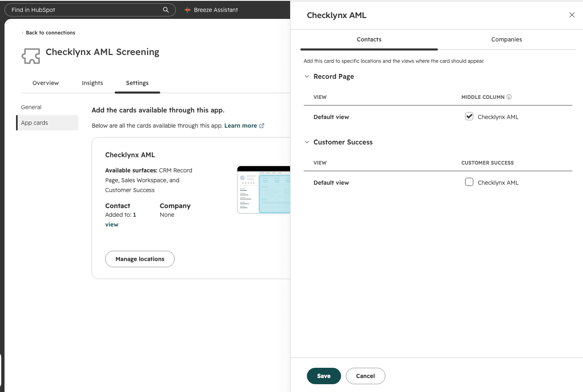Image resolution: width=583 pixels, height=392 pixels.
Task: Click the Checklynx app puzzle-piece icon
Action: pos(31,56)
